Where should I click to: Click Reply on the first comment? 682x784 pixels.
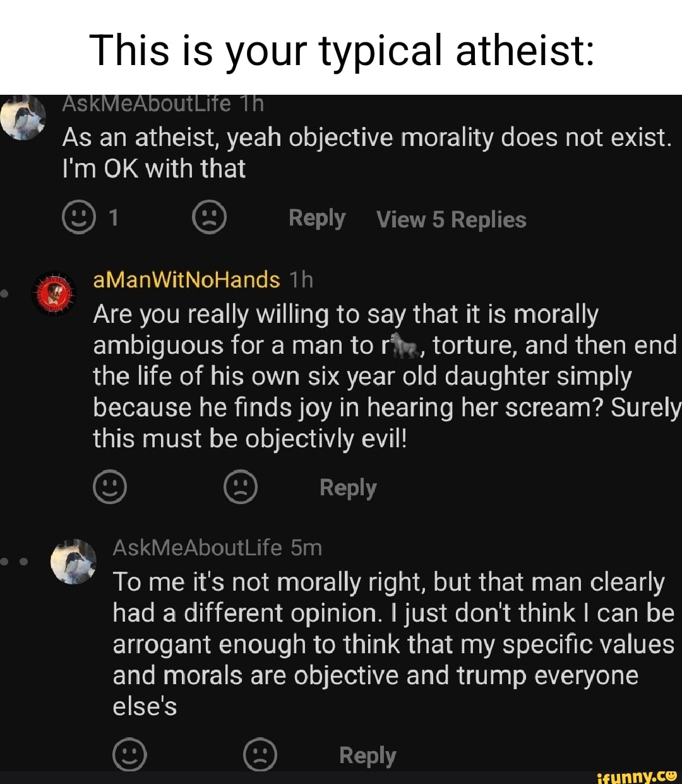[316, 217]
